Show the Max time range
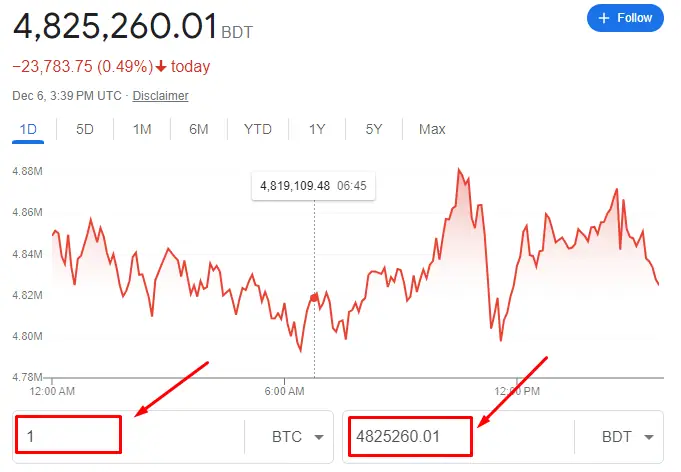This screenshot has height=472, width=681. [x=432, y=129]
